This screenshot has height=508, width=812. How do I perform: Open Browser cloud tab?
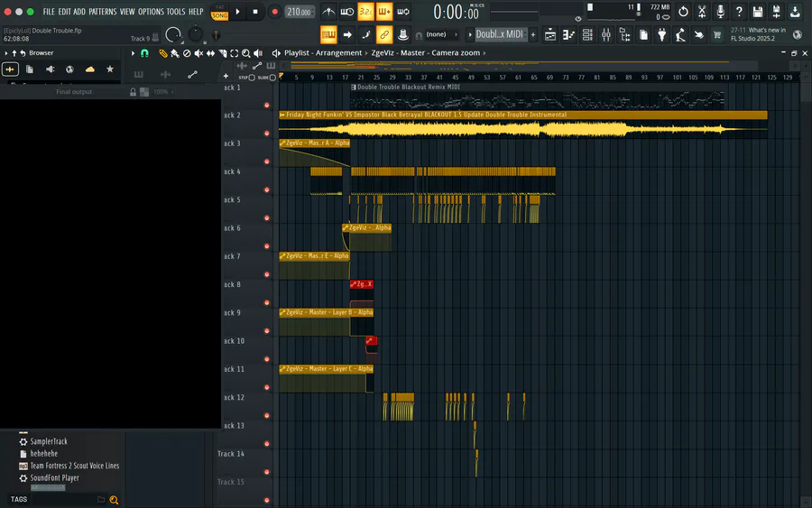click(x=90, y=69)
